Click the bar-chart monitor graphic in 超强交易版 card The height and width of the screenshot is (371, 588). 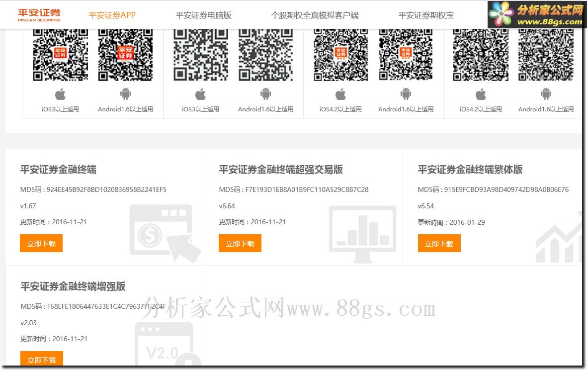(x=363, y=234)
